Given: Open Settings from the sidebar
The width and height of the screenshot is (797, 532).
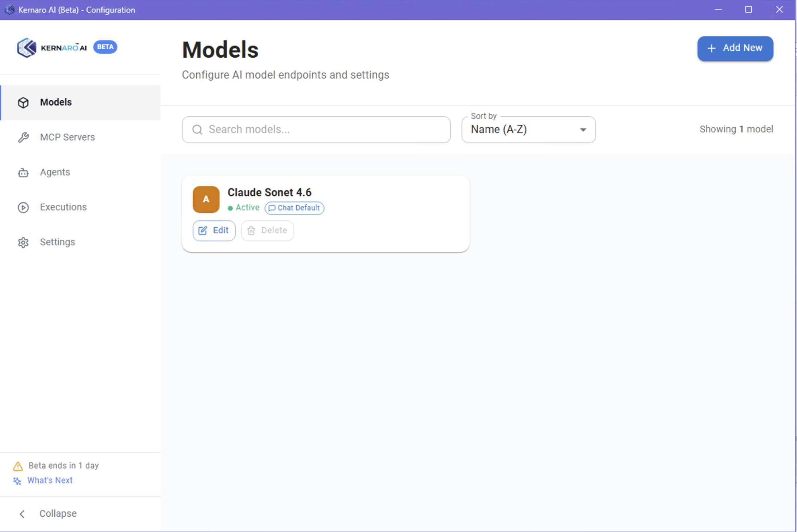Looking at the screenshot, I should click(80, 242).
